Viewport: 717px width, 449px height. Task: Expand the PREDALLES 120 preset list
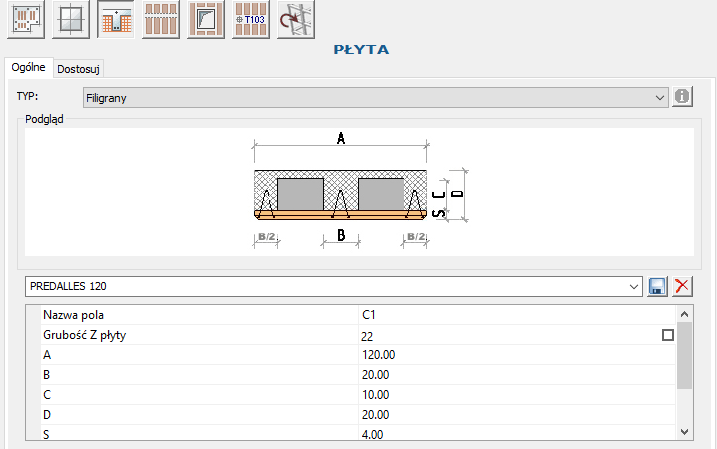point(634,287)
